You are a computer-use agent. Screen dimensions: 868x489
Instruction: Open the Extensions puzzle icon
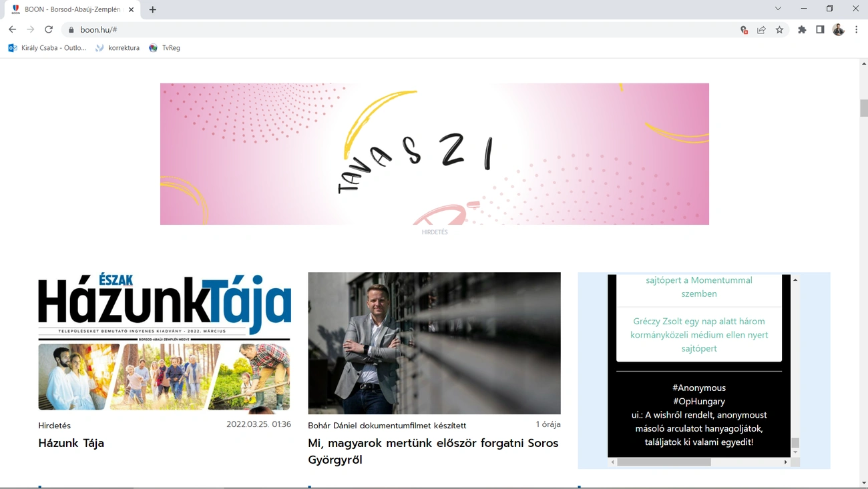802,29
